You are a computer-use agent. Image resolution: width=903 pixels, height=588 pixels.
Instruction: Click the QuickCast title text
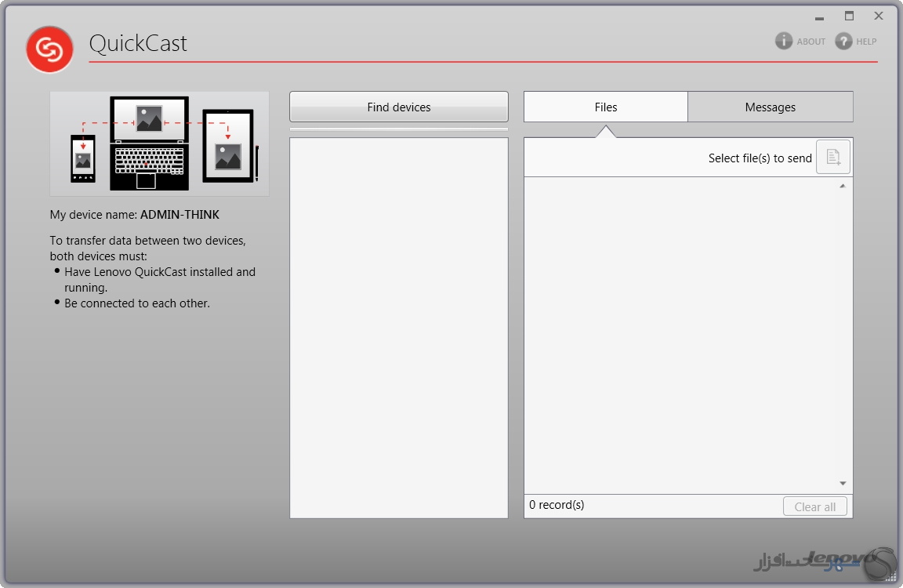click(x=138, y=43)
